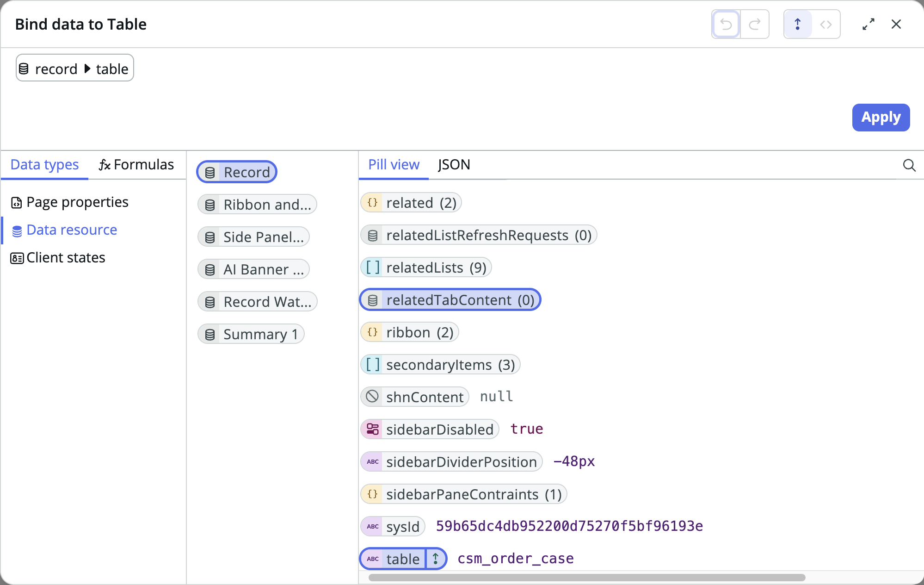Expand the related (2) object pill

pos(411,203)
